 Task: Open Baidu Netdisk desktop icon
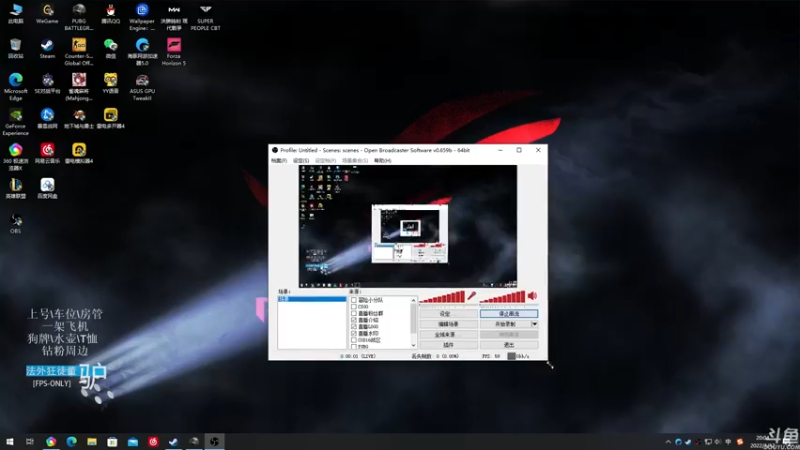point(47,188)
